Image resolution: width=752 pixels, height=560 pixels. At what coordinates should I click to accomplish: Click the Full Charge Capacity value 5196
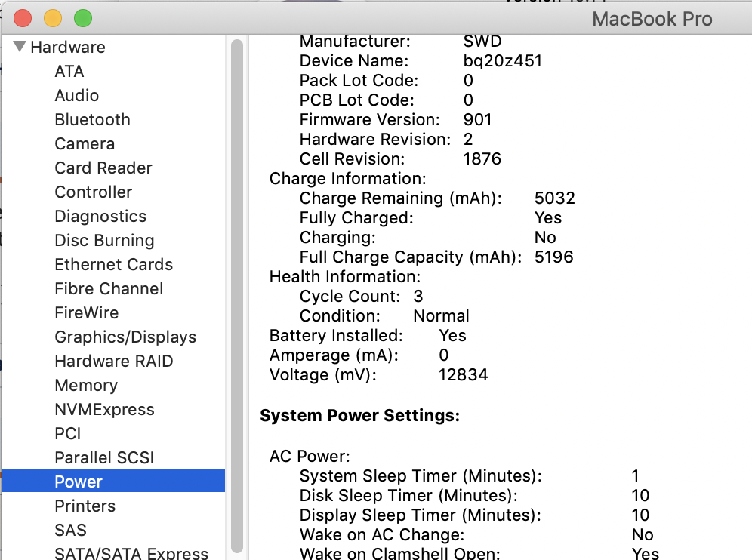pos(553,257)
